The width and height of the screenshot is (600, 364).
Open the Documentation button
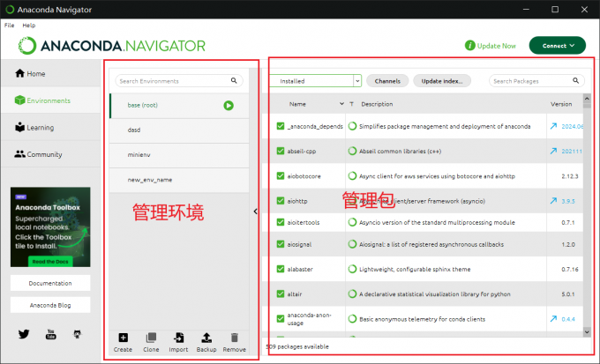(x=50, y=283)
